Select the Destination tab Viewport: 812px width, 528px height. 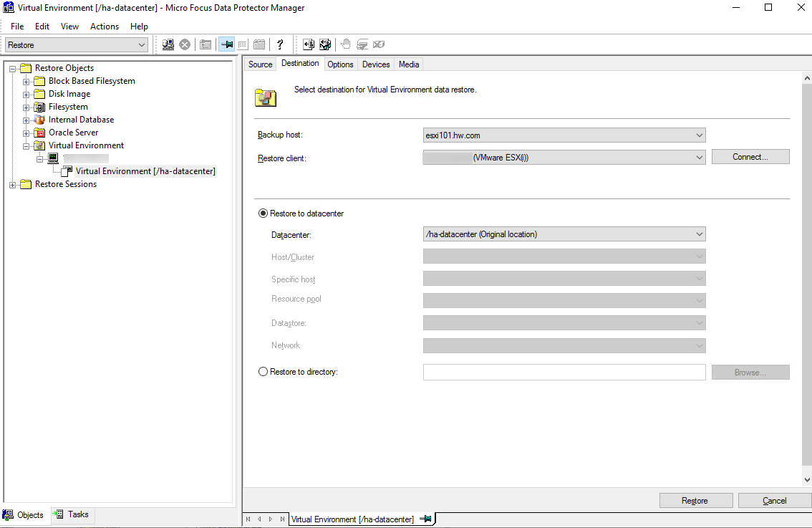(300, 63)
